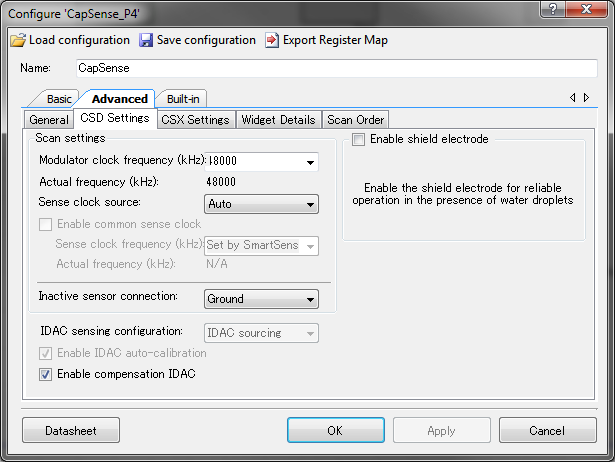Screen dimensions: 615x462
Task: Close the Configure CapSense_P4 dialog
Action: coord(586,9)
